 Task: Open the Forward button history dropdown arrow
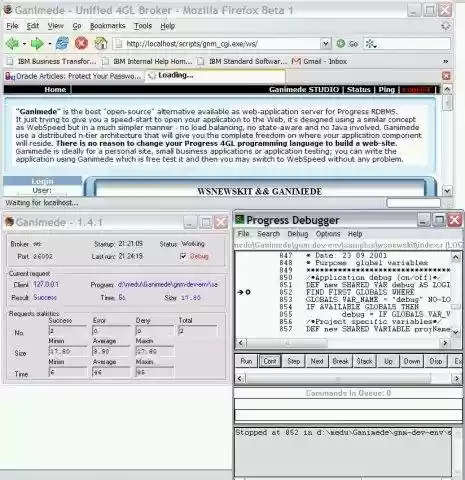coord(50,44)
